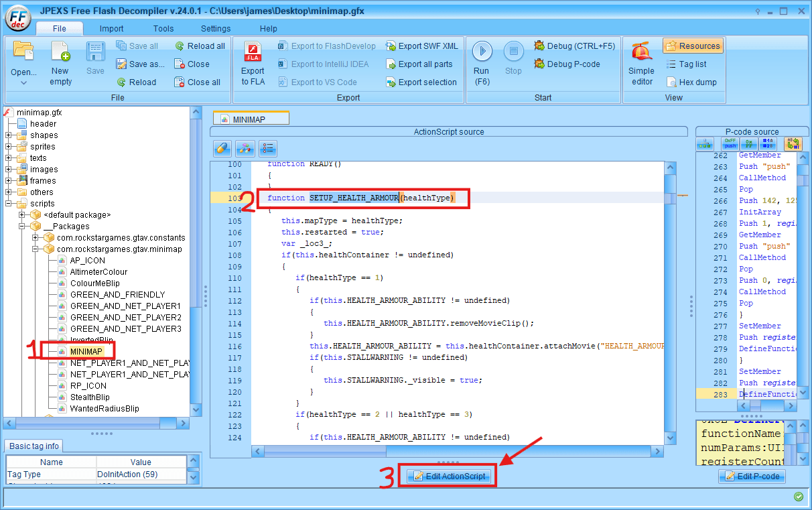
Task: Expand the sprites folder
Action: click(x=9, y=147)
